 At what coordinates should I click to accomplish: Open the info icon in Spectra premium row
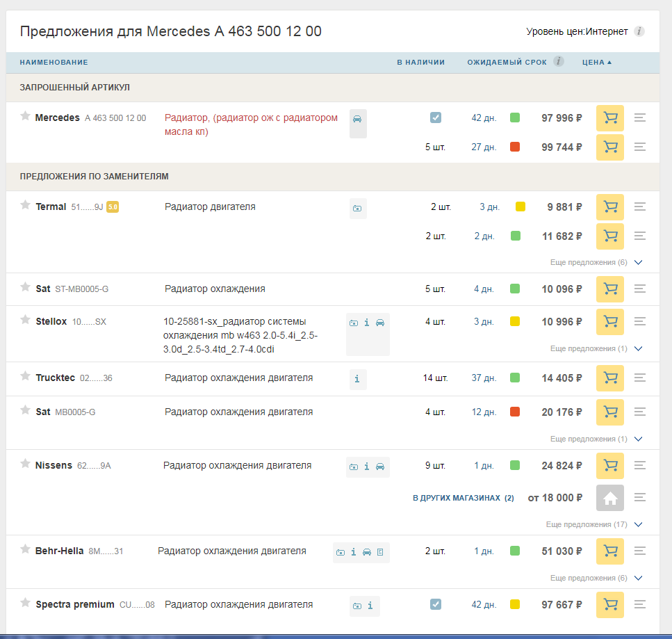370,606
